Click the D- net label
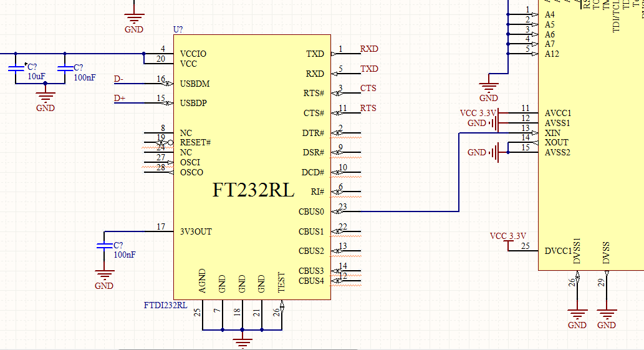 click(x=118, y=79)
